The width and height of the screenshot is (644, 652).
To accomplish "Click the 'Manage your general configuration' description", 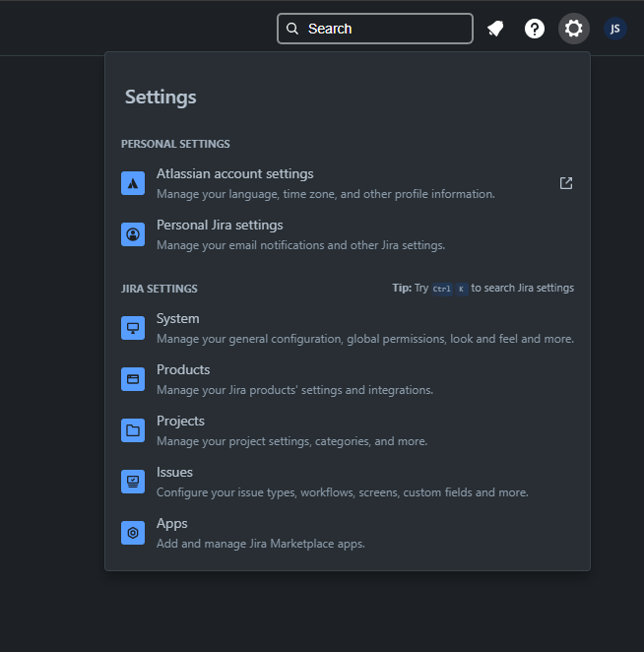I will click(x=365, y=339).
